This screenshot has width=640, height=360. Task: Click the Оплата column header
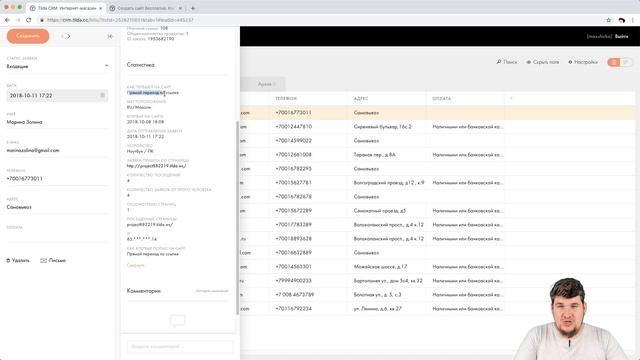pos(442,98)
